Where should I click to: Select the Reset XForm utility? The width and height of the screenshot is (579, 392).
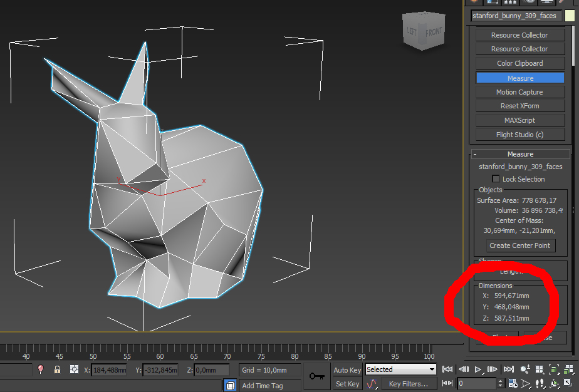520,106
